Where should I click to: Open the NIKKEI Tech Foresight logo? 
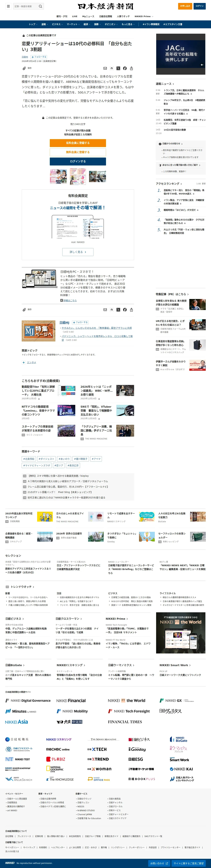click(129, 711)
